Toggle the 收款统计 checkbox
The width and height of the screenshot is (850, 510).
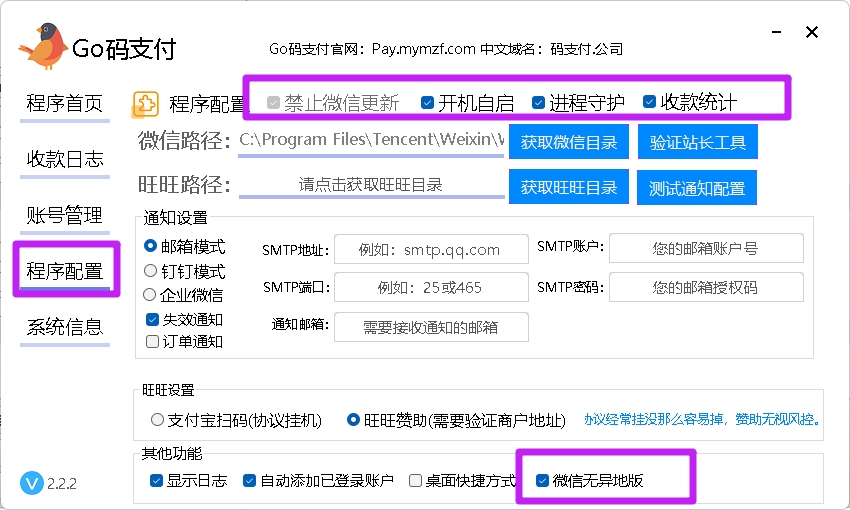tap(649, 102)
